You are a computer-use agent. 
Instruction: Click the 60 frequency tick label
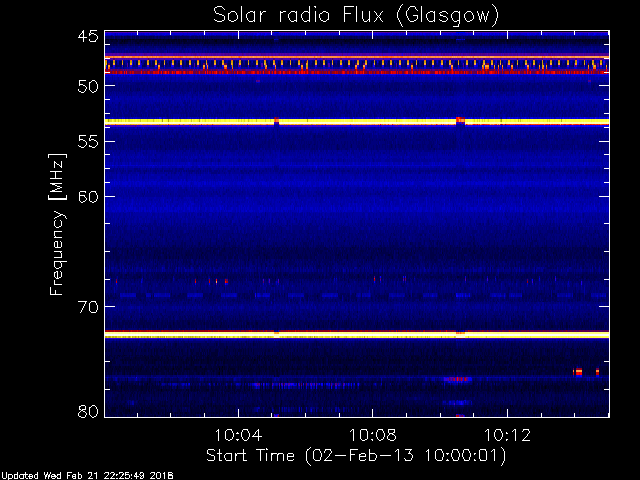pos(88,197)
